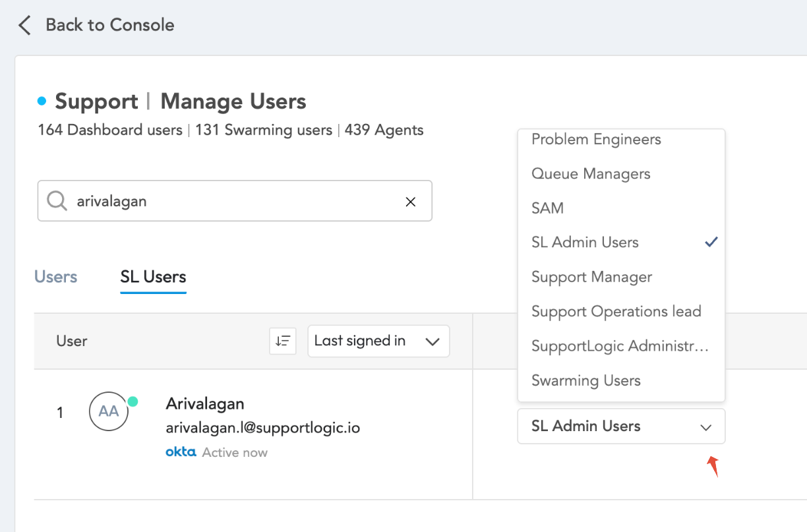Click the AA user avatar
The width and height of the screenshot is (807, 532).
[108, 412]
